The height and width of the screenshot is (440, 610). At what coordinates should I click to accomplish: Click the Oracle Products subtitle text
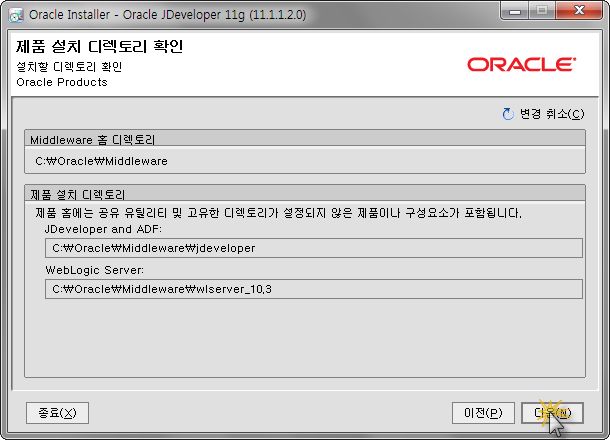(62, 82)
